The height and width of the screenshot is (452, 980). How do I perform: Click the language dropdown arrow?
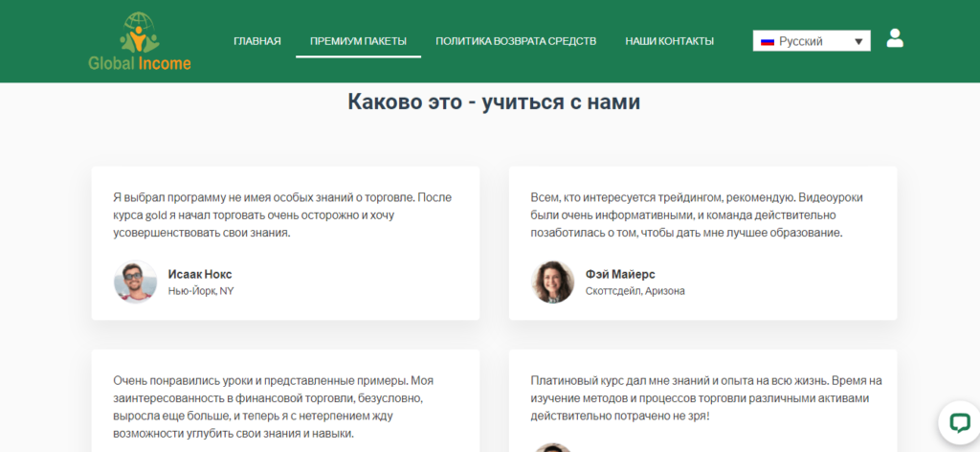pyautogui.click(x=858, y=42)
